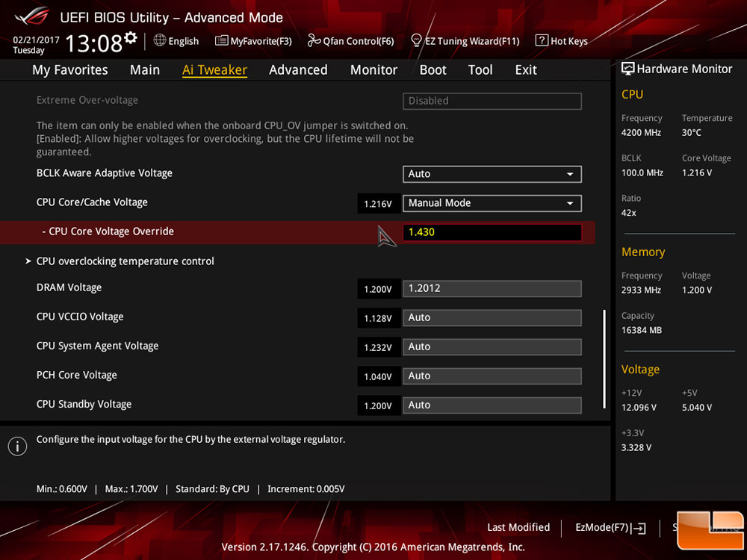Click the CPU VCCIO Voltage label
747x560 pixels.
click(x=80, y=317)
